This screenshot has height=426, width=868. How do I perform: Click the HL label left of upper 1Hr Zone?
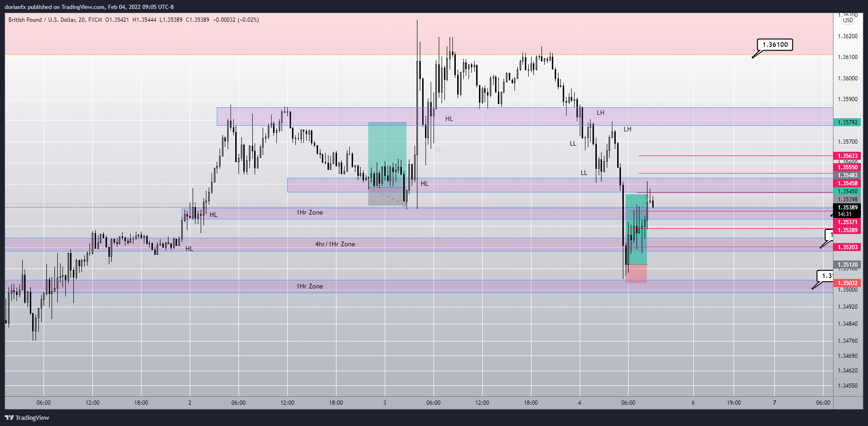pos(213,215)
